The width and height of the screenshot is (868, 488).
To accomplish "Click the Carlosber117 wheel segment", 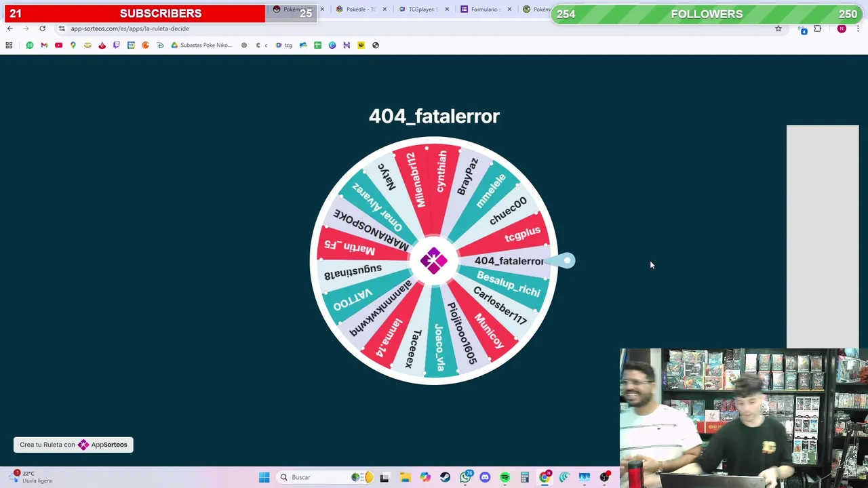I will 500,305.
